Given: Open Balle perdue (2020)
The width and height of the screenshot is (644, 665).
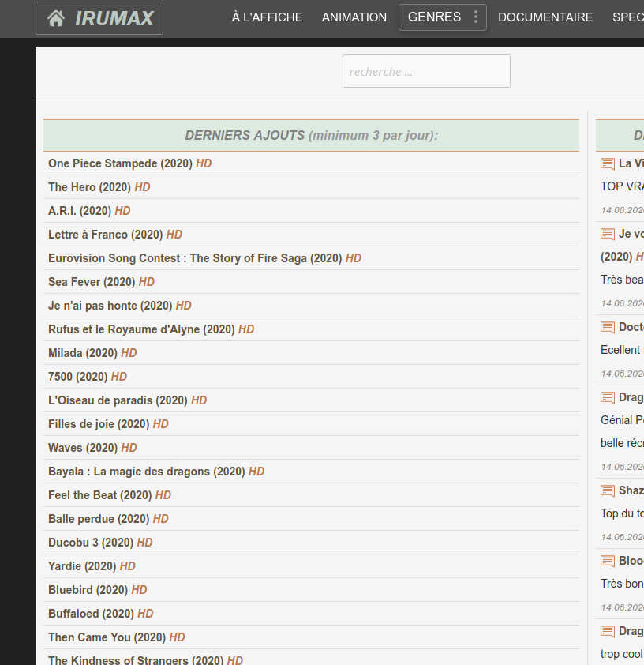Looking at the screenshot, I should click(x=108, y=520).
